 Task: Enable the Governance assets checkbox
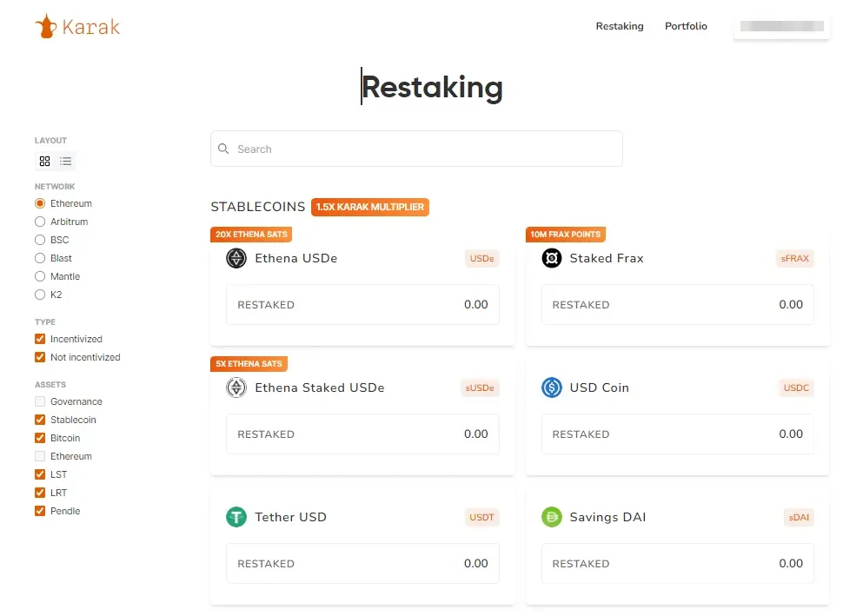(40, 401)
